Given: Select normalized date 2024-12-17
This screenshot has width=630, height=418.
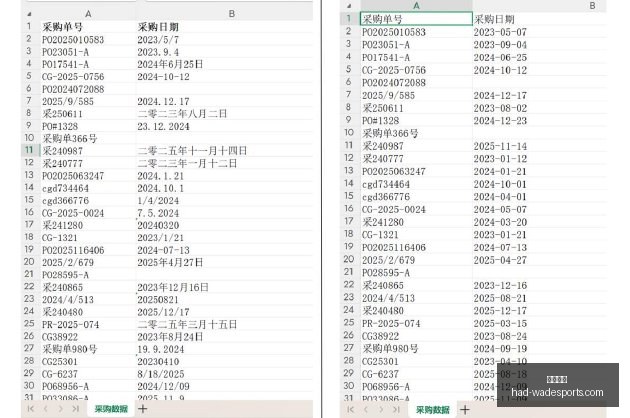Looking at the screenshot, I should click(x=500, y=95).
